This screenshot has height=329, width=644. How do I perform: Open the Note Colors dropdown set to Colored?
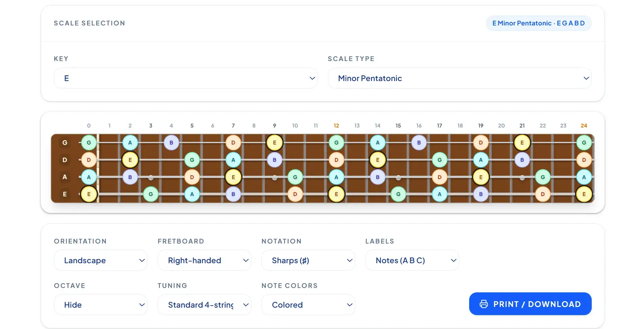pyautogui.click(x=308, y=305)
